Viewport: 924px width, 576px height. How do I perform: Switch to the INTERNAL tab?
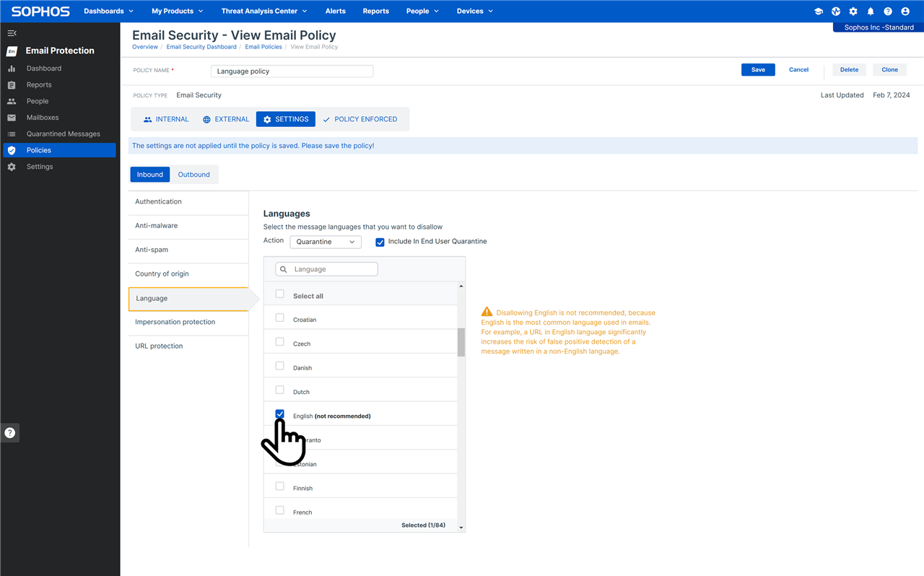pos(166,119)
